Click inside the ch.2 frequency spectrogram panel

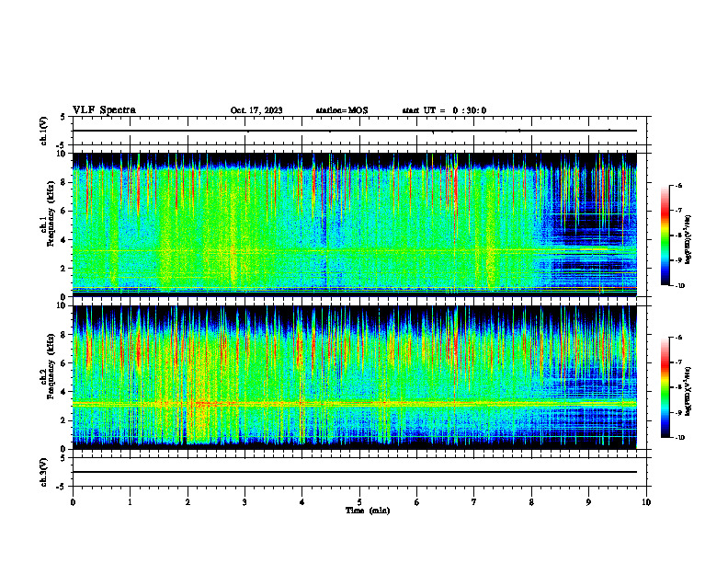tap(355, 377)
